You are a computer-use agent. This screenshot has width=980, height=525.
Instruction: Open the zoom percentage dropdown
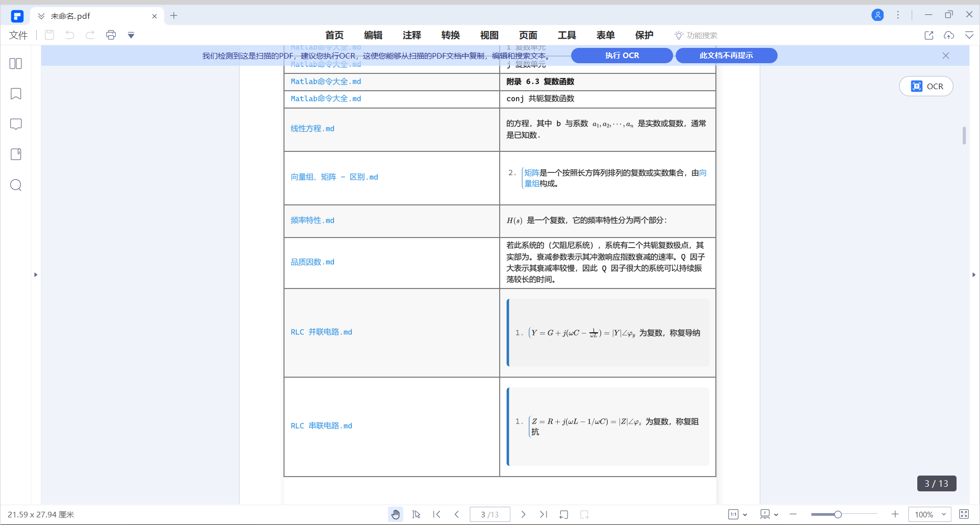point(929,514)
